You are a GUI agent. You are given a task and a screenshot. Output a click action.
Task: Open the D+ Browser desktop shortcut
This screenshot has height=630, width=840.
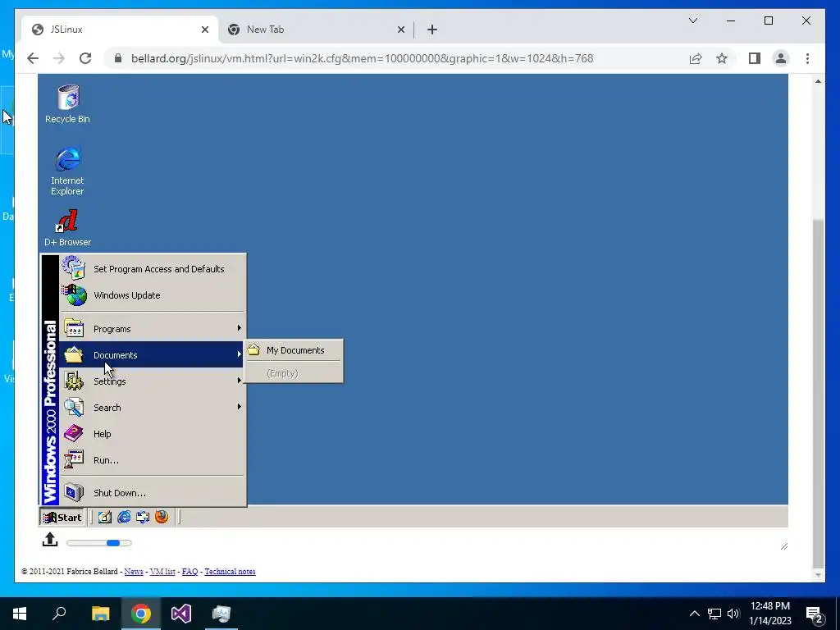[67, 228]
